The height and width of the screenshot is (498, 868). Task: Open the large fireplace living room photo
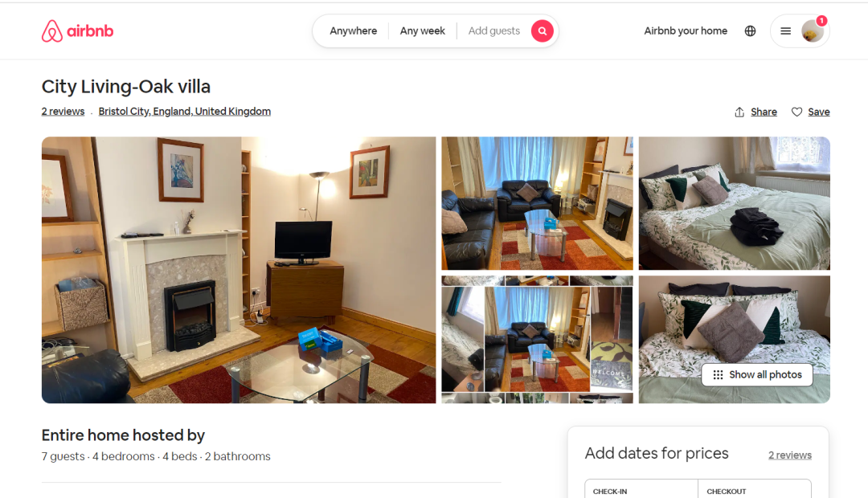coord(239,270)
